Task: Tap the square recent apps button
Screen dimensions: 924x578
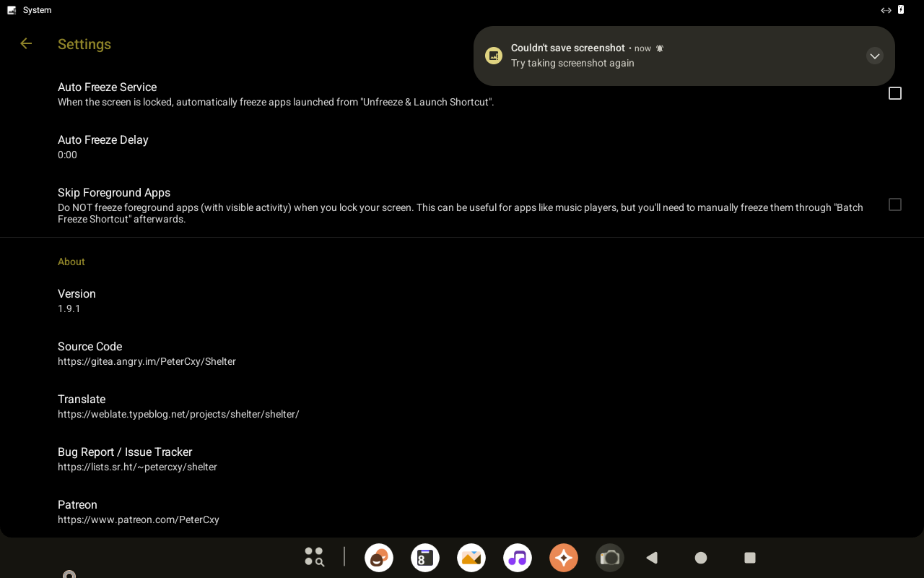Action: tap(750, 558)
